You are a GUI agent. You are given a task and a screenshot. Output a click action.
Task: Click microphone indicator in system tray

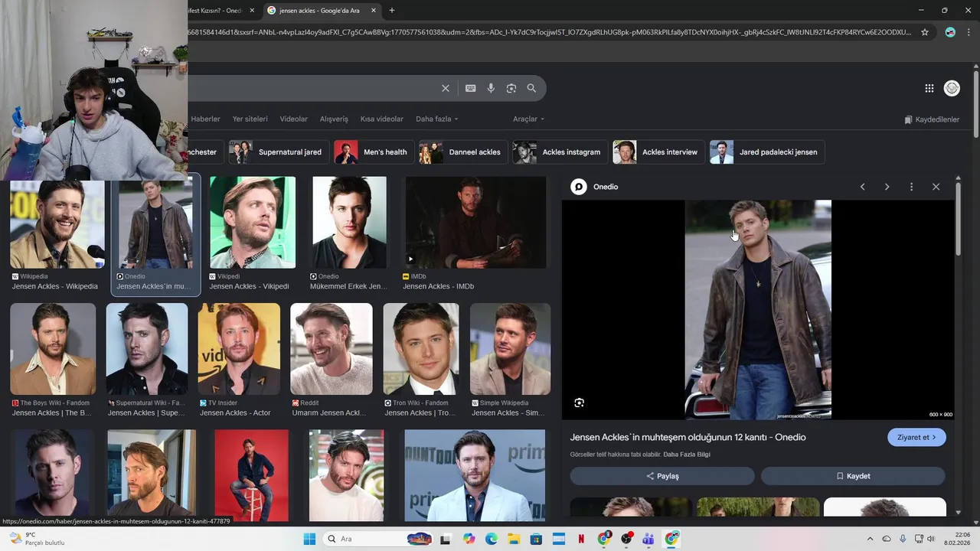tap(903, 539)
